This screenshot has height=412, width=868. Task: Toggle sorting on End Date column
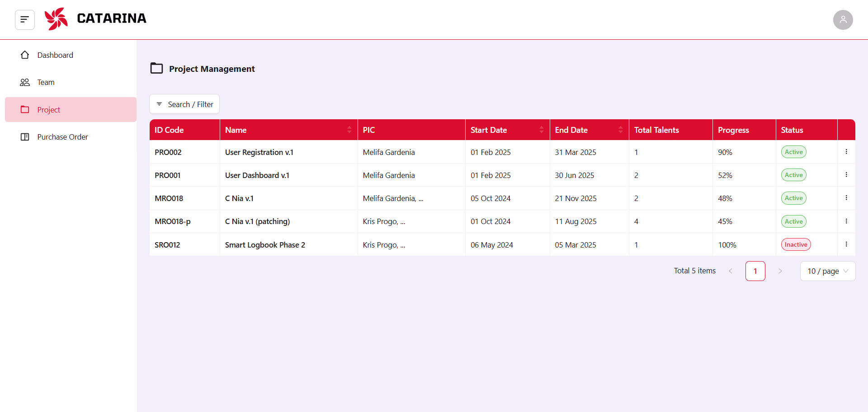click(x=620, y=130)
